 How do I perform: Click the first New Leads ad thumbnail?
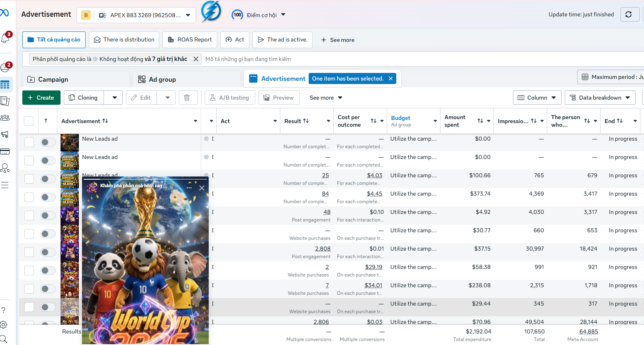coord(70,142)
